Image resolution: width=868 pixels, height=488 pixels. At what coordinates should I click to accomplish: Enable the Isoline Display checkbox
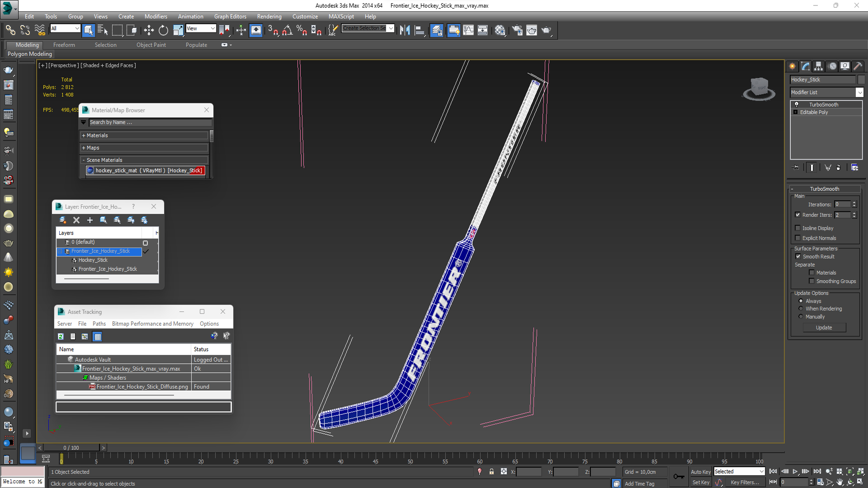(x=798, y=228)
